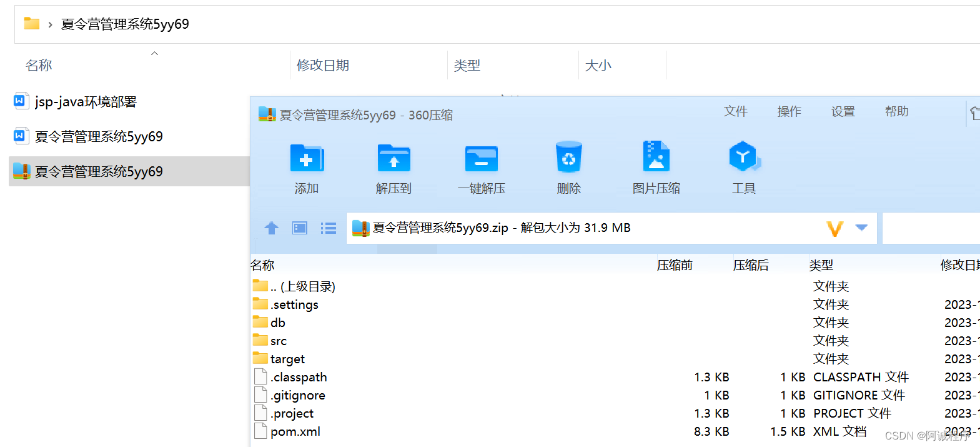Image resolution: width=980 pixels, height=447 pixels.
Task: Open the 工具 (Tools) icon
Action: (x=744, y=156)
